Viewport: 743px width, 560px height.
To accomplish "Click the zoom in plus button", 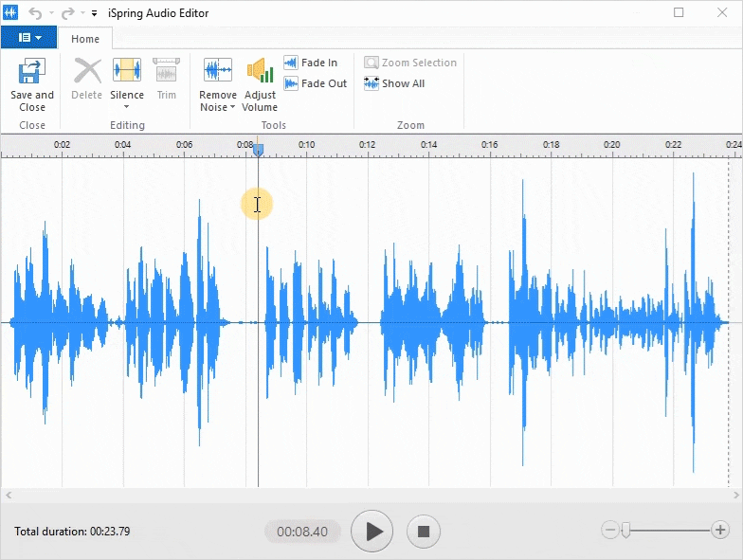I will (x=720, y=530).
